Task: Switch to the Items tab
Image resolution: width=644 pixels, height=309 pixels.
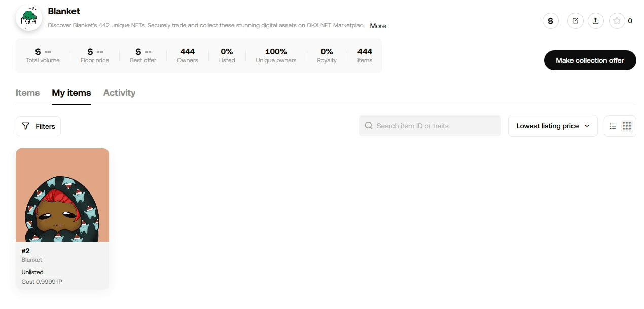Action: point(27,93)
